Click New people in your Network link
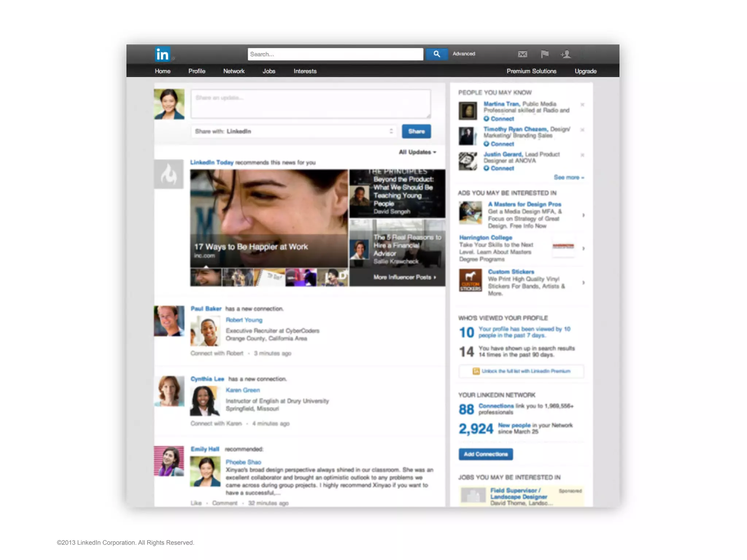The image size is (747, 560). click(x=514, y=425)
